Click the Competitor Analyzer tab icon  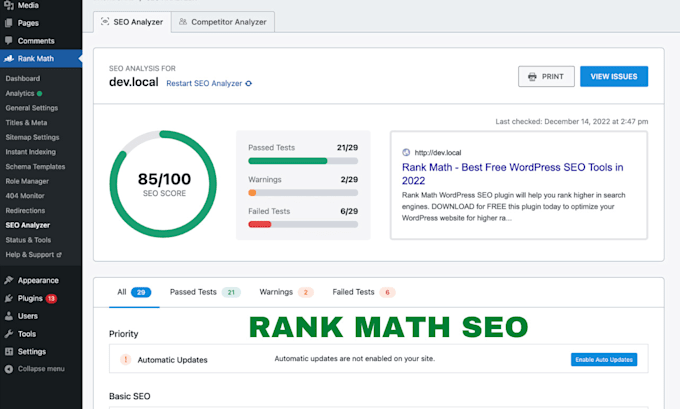click(183, 21)
